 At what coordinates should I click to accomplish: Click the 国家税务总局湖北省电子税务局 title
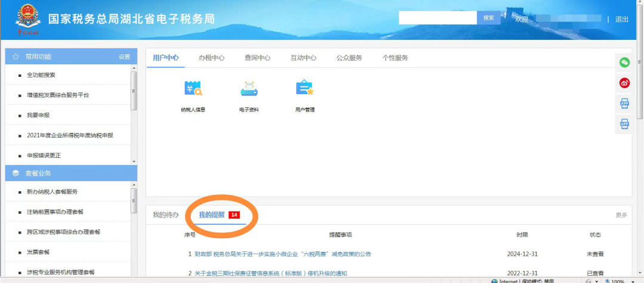click(x=131, y=19)
